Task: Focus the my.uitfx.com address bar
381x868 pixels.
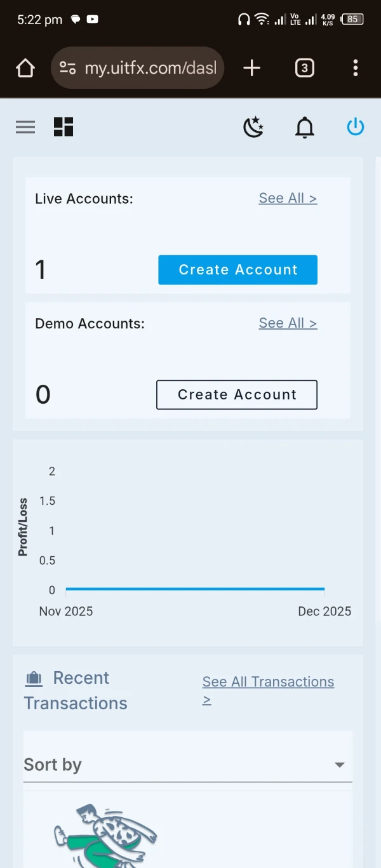Action: (150, 68)
